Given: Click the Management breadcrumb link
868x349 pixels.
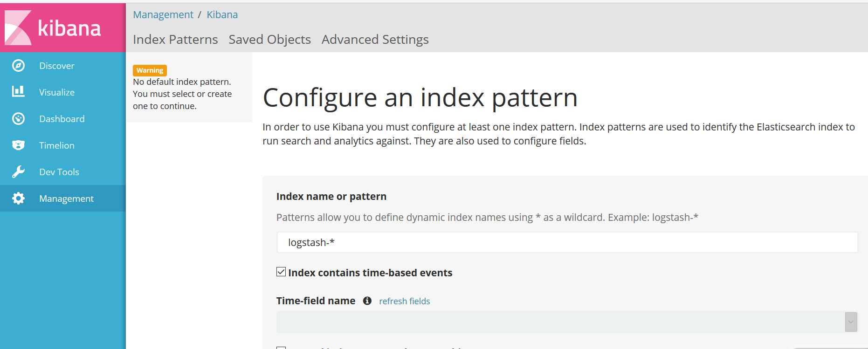Looking at the screenshot, I should click(163, 15).
